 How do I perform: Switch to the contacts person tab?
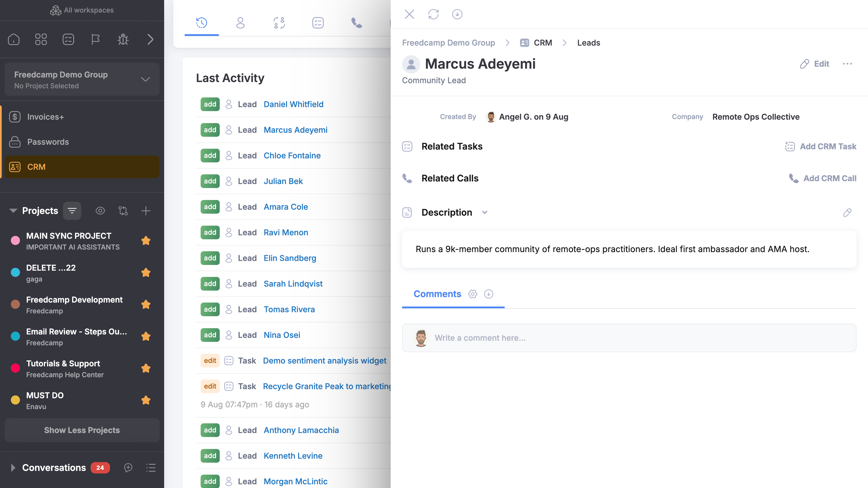pos(240,23)
